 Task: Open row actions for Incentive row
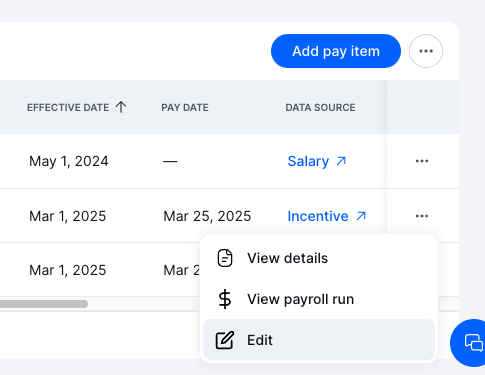click(422, 216)
